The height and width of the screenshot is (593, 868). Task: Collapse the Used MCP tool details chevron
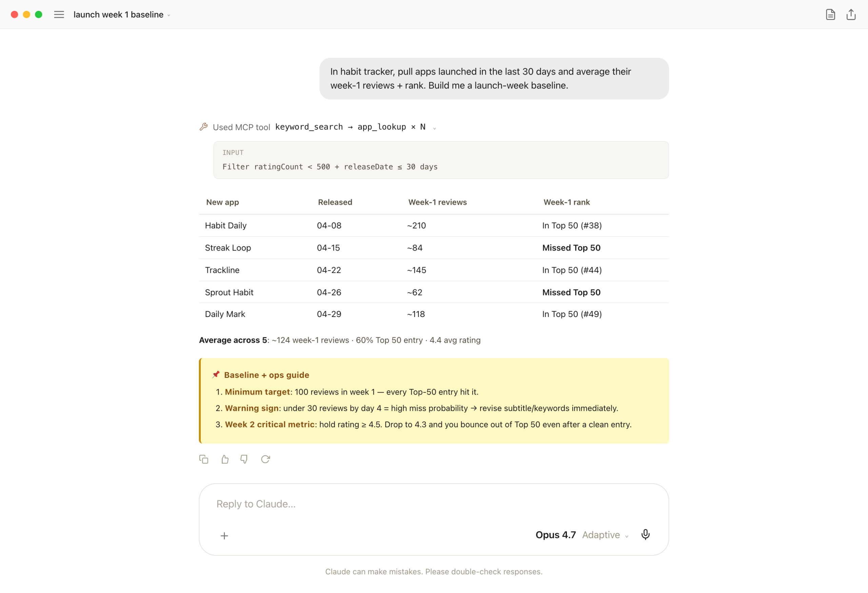click(434, 128)
